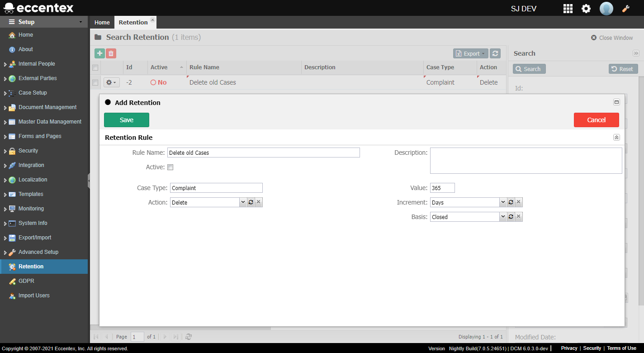Close Window link at top right
The width and height of the screenshot is (644, 353).
tap(612, 38)
